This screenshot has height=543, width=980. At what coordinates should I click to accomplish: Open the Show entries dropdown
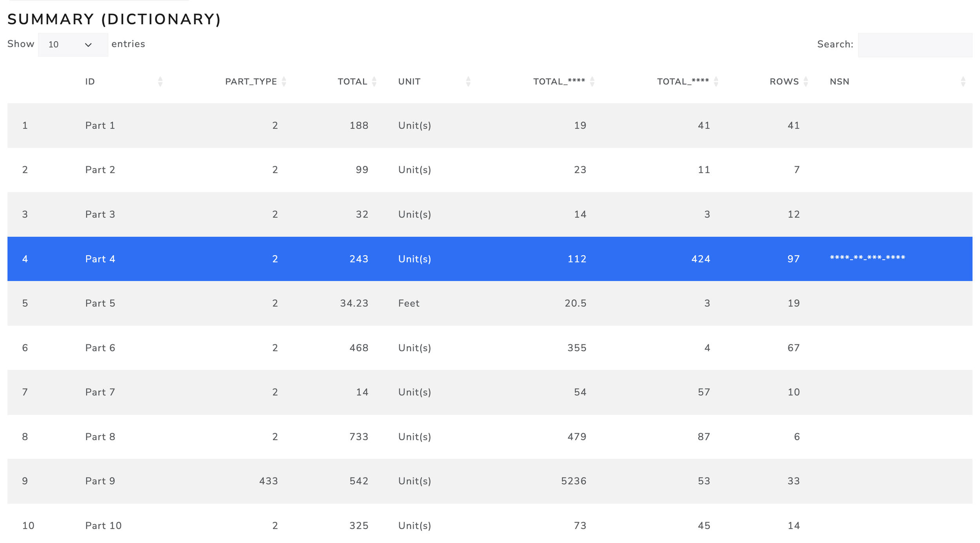click(73, 45)
